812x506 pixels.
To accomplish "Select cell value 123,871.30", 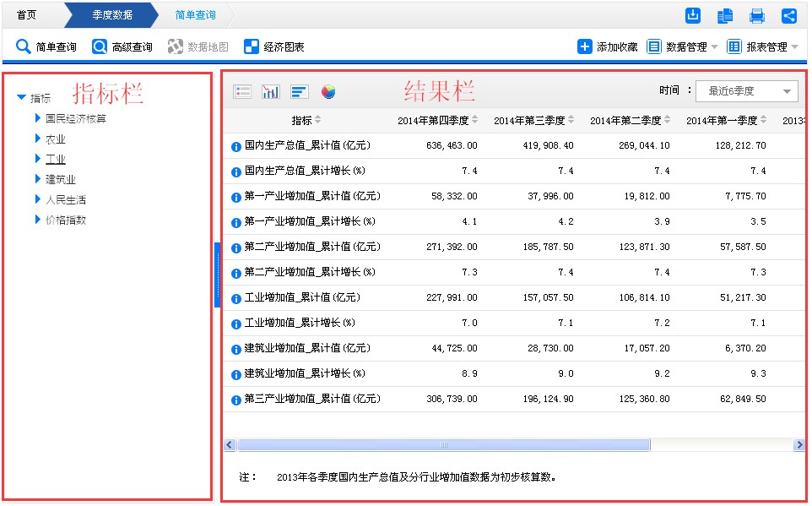I will tap(644, 248).
